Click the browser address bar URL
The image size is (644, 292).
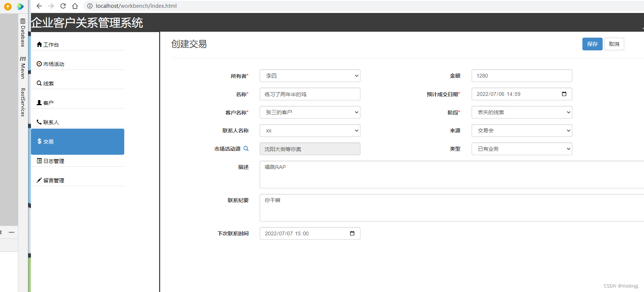click(136, 6)
